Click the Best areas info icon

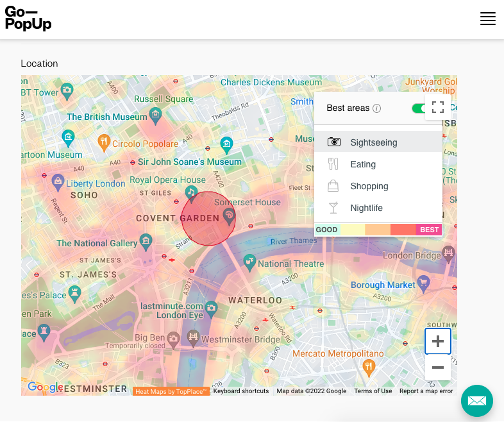pos(376,108)
